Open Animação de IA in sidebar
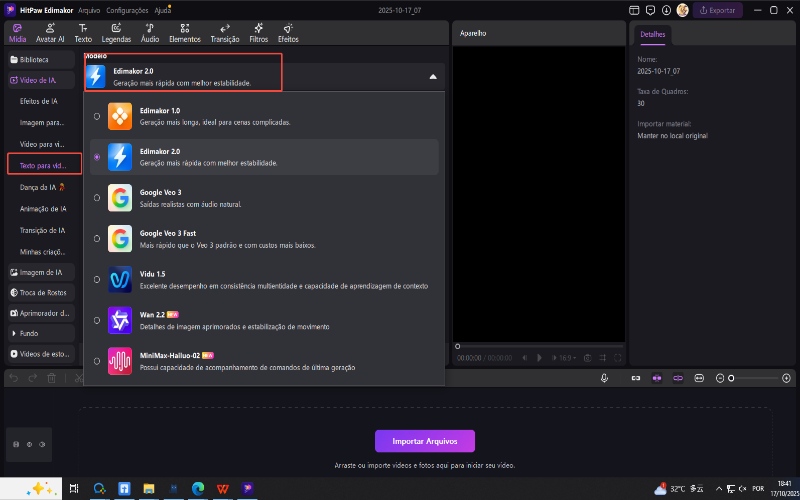The image size is (800, 500). point(43,209)
